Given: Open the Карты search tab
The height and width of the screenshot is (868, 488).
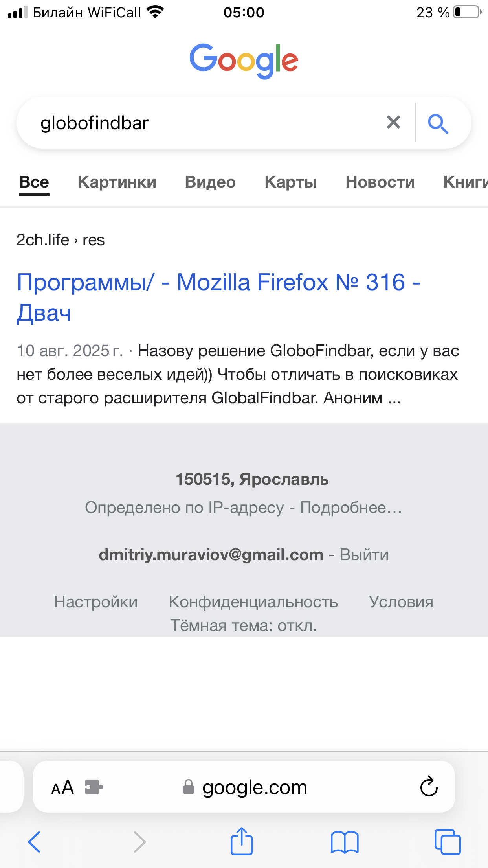Looking at the screenshot, I should coord(290,182).
